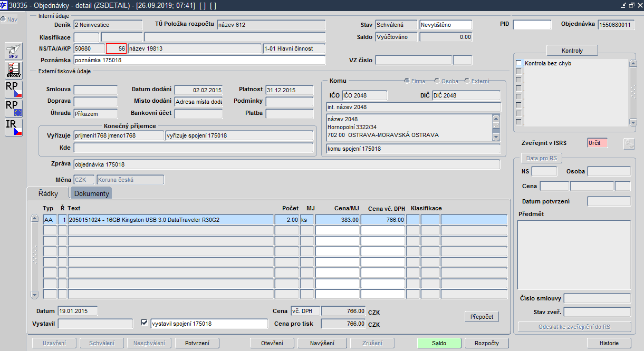Click the Poznámka field with poznámka 175018
Screen dimensions: 644x351
199,60
